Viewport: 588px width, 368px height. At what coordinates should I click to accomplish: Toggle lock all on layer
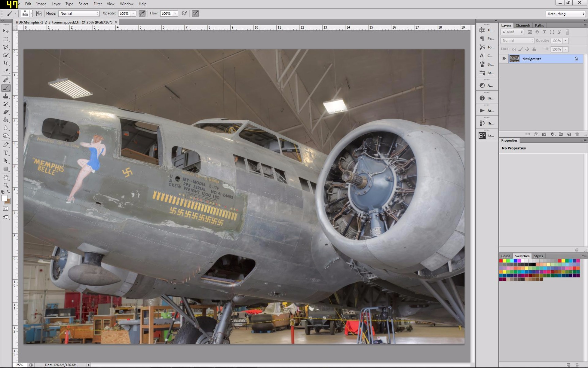click(534, 49)
